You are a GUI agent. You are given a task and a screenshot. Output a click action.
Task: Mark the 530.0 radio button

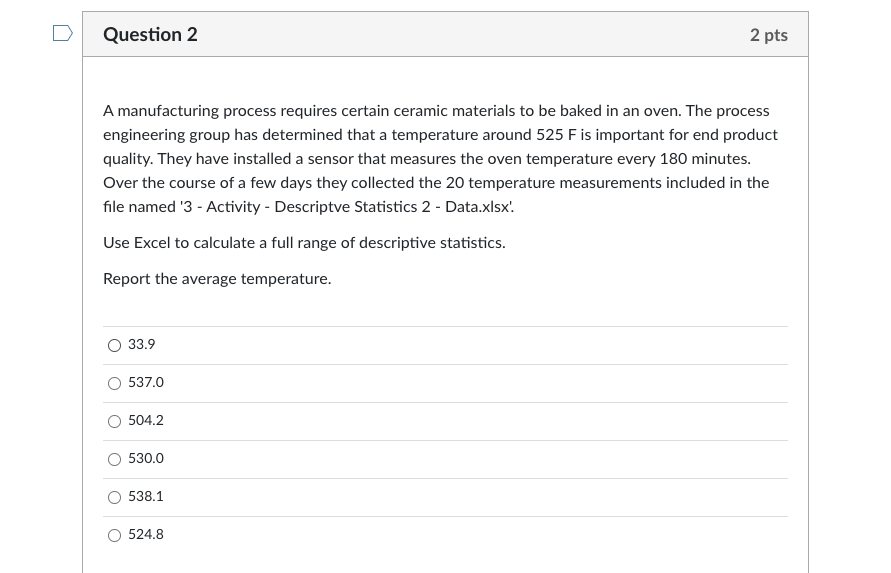(x=115, y=459)
